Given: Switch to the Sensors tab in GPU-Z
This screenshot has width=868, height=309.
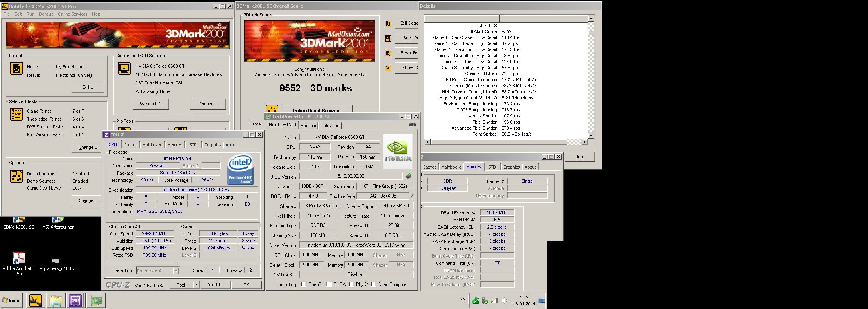Looking at the screenshot, I should point(308,126).
